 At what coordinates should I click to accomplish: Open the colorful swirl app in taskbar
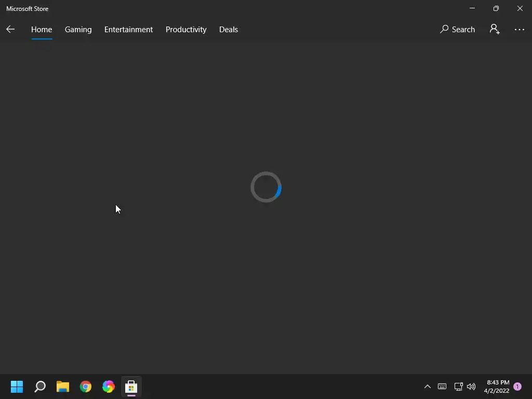(x=108, y=387)
